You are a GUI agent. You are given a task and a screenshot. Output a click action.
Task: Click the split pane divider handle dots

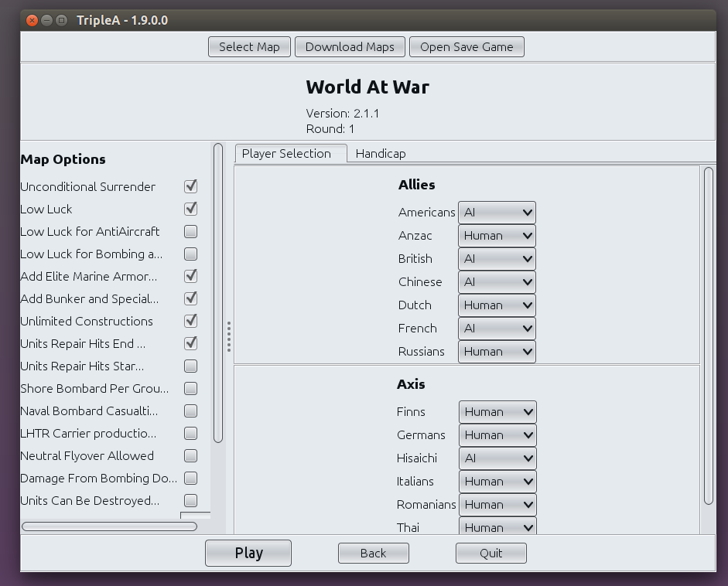(x=229, y=337)
